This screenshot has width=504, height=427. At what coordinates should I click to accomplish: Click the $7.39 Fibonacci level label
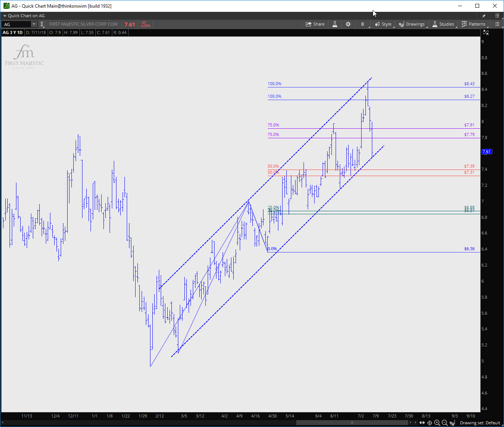coord(469,166)
